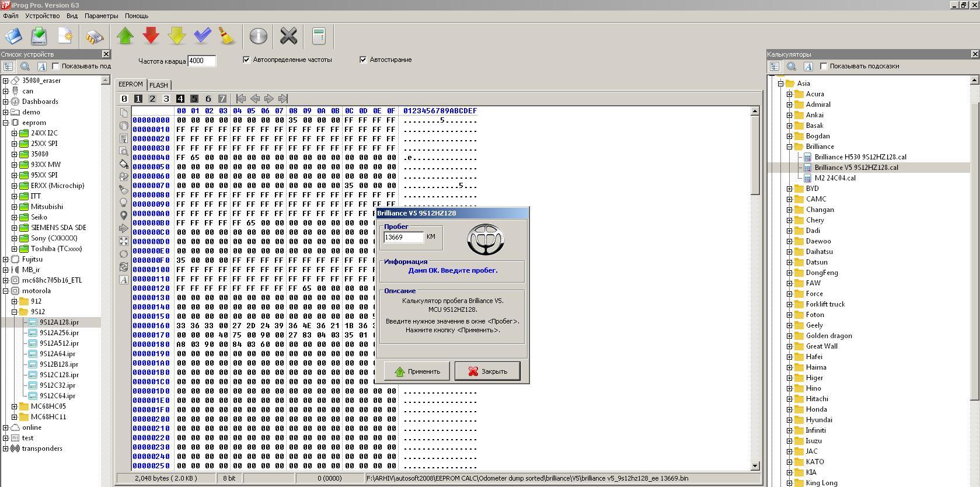This screenshot has height=487, width=980.
Task: Click the black X stop icon
Action: 288,36
